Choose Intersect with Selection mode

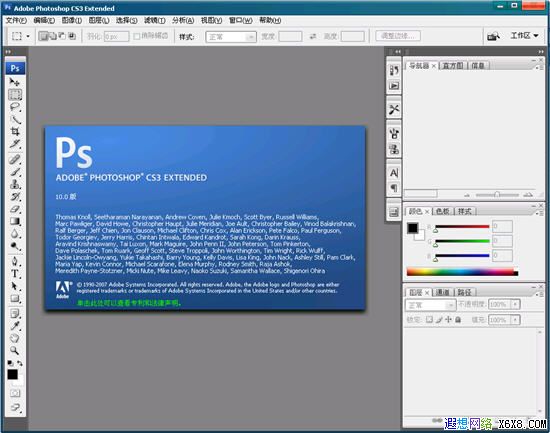72,36
